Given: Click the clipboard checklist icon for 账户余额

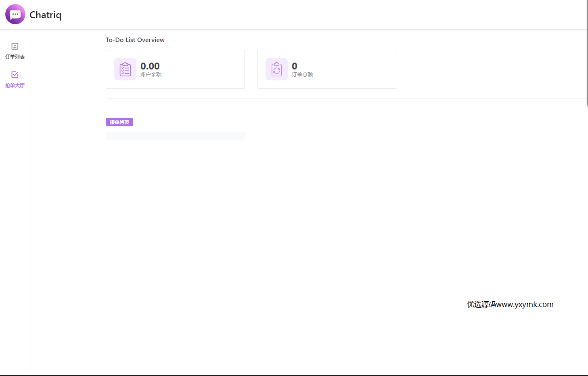Looking at the screenshot, I should coord(125,69).
